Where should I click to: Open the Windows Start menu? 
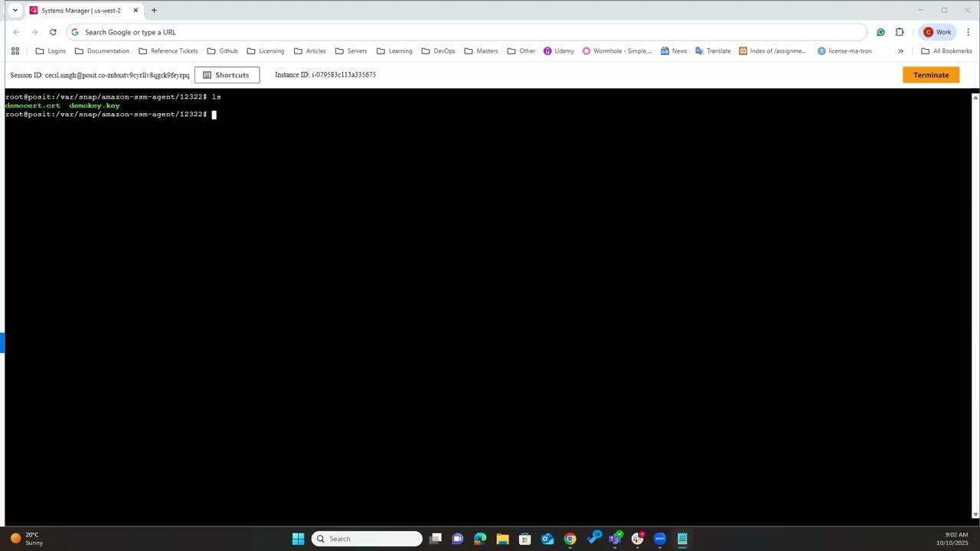pyautogui.click(x=298, y=539)
